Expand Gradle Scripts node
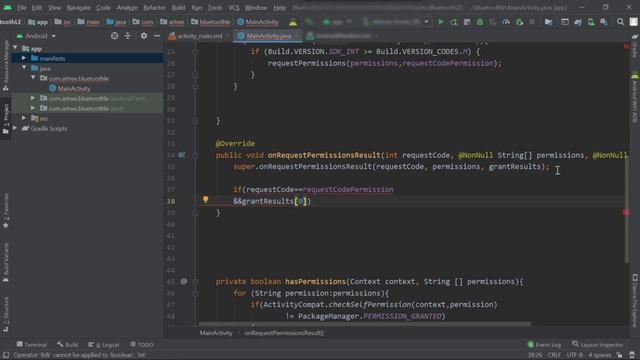This screenshot has height=360, width=640. (15, 128)
